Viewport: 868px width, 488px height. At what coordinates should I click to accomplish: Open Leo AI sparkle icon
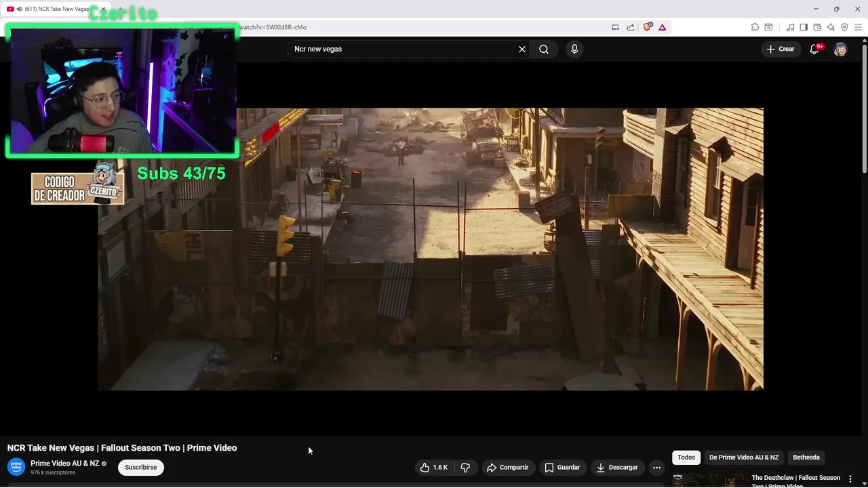[831, 27]
